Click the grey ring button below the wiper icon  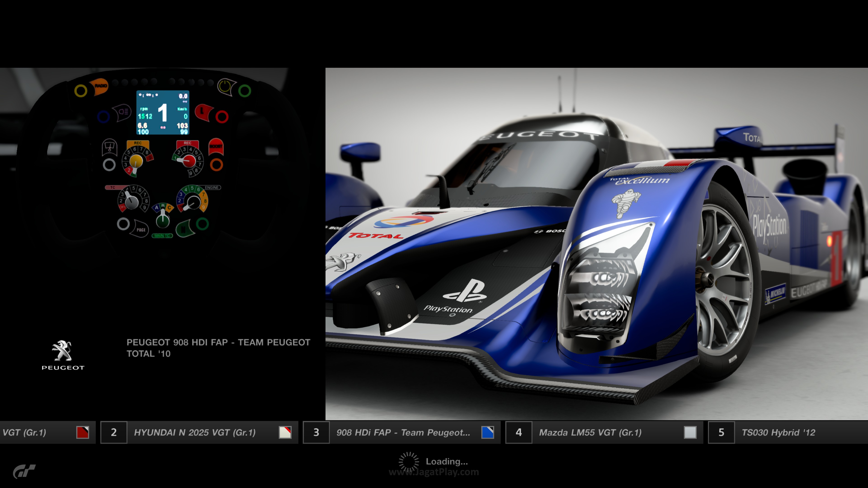pyautogui.click(x=109, y=165)
